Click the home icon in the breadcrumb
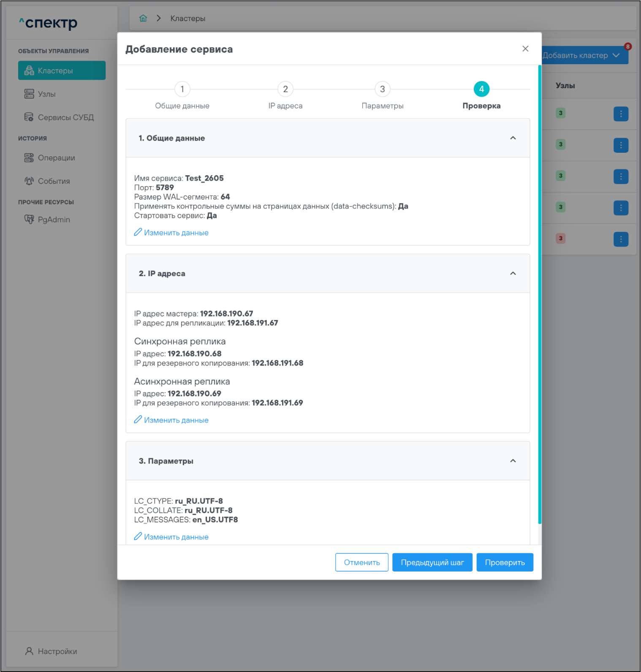The image size is (641, 672). coord(143,18)
